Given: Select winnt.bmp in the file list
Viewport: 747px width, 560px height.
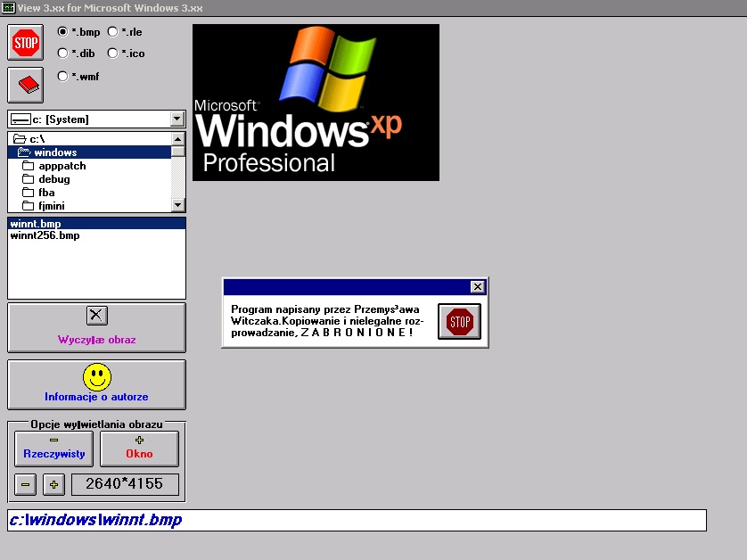Looking at the screenshot, I should (96, 224).
